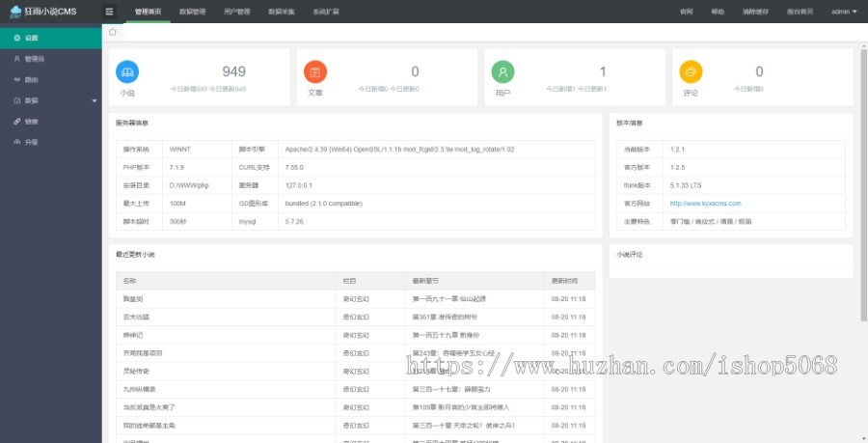Expand the 数据 sidebar submenu arrow
This screenshot has height=443, width=868.
94,100
